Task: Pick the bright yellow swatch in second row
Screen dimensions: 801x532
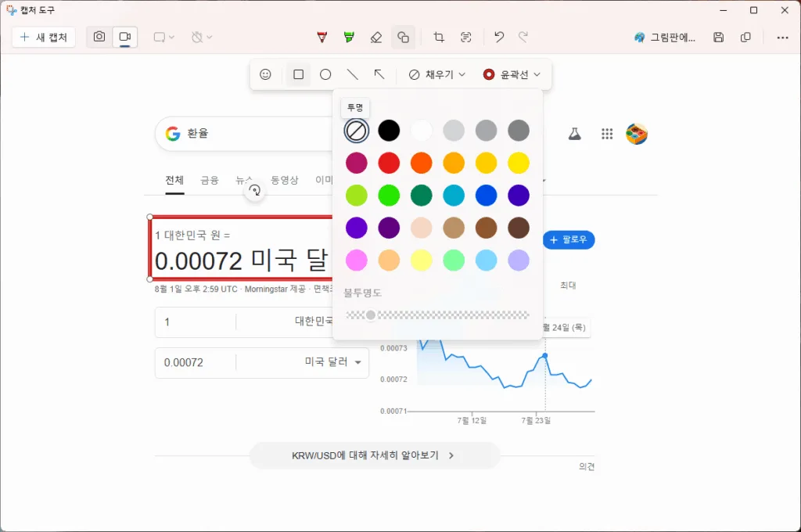Action: pyautogui.click(x=519, y=163)
